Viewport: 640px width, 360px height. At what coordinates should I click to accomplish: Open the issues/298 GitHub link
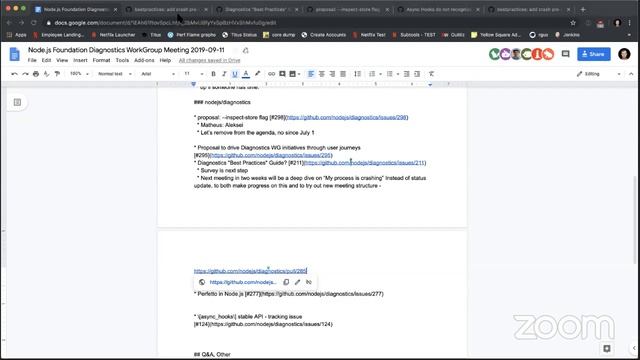pos(347,118)
